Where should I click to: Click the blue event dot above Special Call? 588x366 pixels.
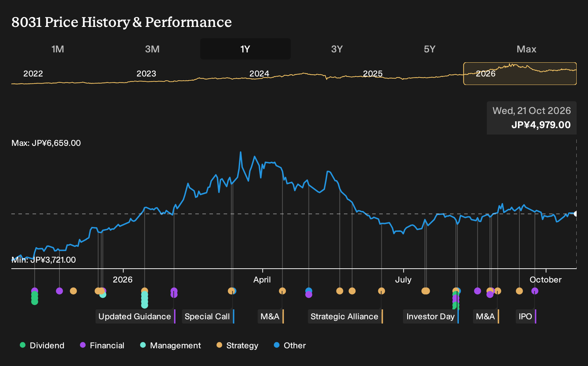tap(234, 291)
